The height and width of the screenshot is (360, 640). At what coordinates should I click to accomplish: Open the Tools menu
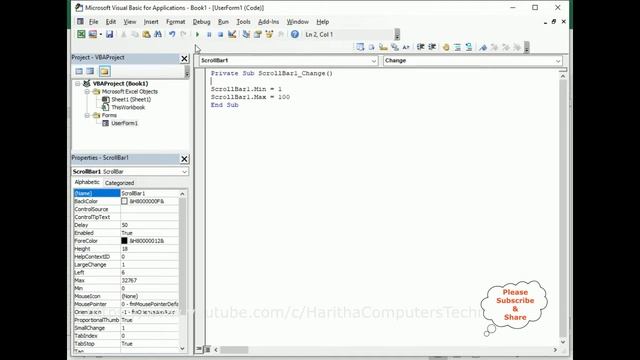(x=243, y=22)
